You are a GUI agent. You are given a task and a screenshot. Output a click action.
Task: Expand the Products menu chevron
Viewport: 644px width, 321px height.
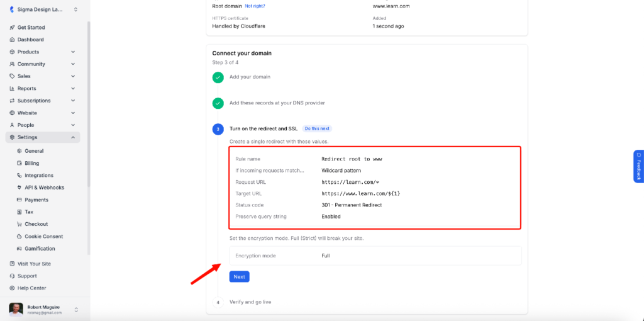[73, 52]
